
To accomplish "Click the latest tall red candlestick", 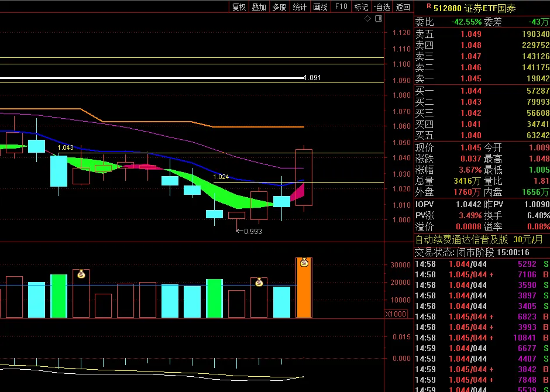I will tap(304, 177).
